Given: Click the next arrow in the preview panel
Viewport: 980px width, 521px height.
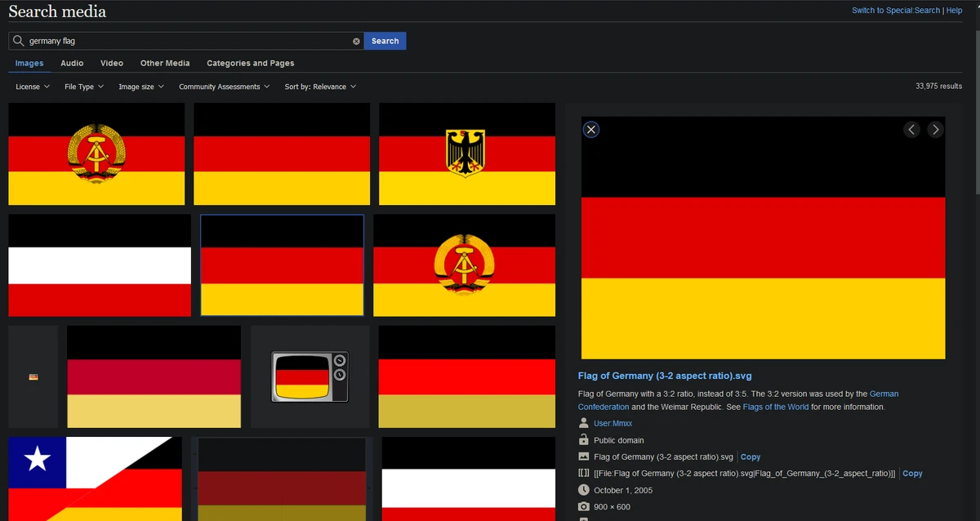Looking at the screenshot, I should (x=935, y=129).
